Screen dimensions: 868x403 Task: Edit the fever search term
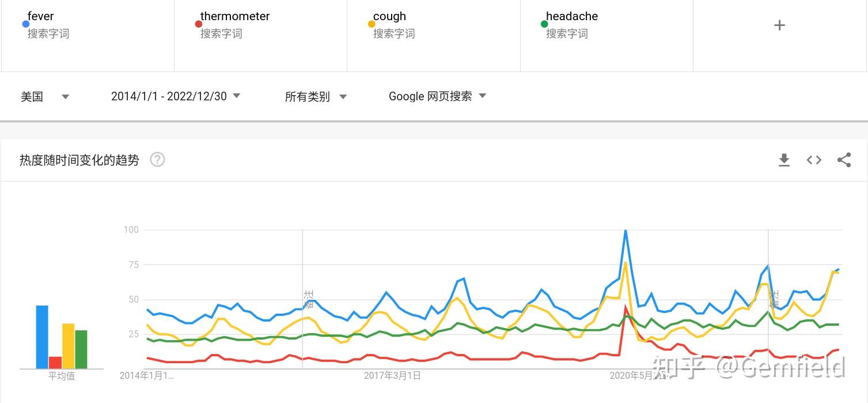[x=88, y=25]
